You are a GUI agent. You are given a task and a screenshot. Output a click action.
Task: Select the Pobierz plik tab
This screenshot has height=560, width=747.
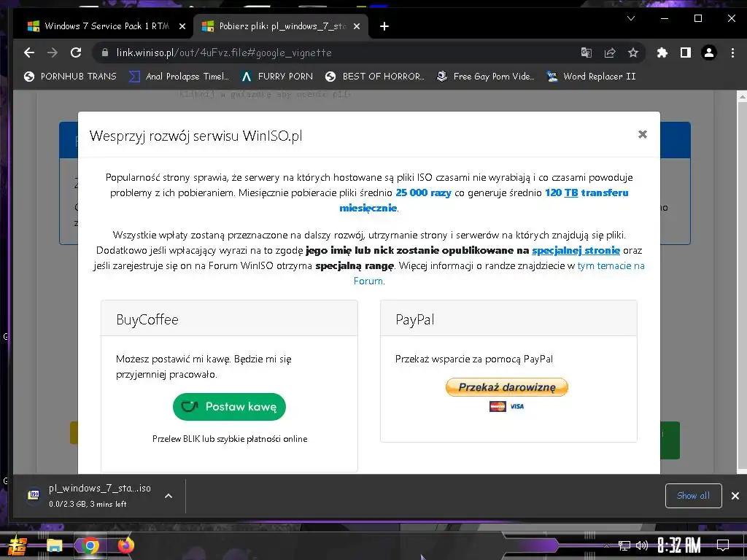(x=281, y=26)
